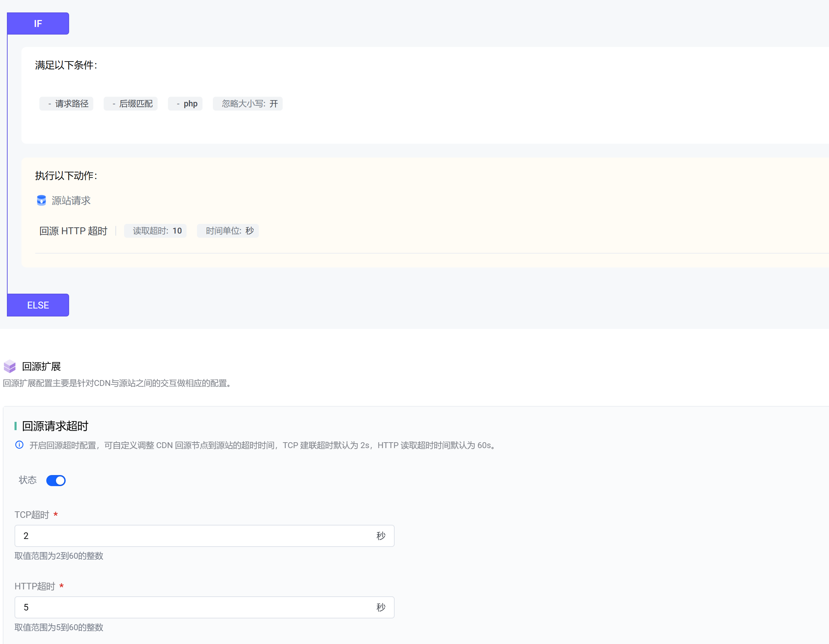Viewport: 829px width, 644px height.
Task: Click the IF block header
Action: (38, 23)
